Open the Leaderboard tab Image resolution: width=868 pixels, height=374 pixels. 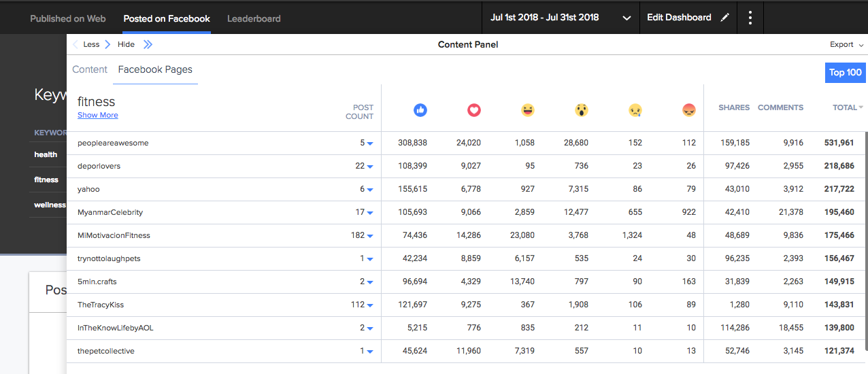(x=254, y=18)
